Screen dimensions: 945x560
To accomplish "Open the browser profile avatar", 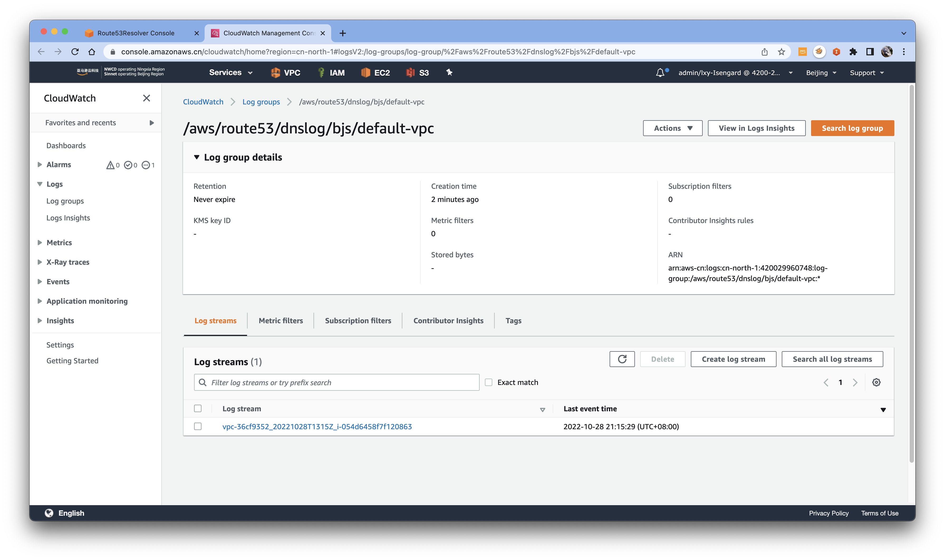I will tap(887, 52).
